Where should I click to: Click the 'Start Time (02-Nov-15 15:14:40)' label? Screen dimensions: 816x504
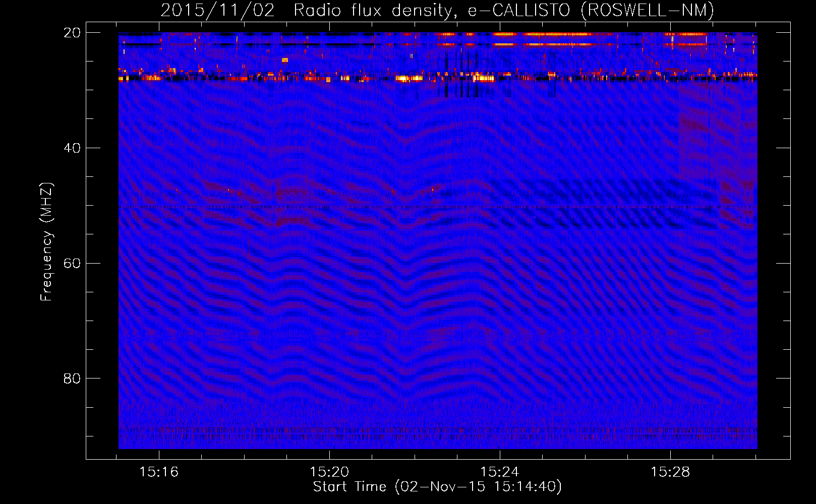pyautogui.click(x=437, y=487)
